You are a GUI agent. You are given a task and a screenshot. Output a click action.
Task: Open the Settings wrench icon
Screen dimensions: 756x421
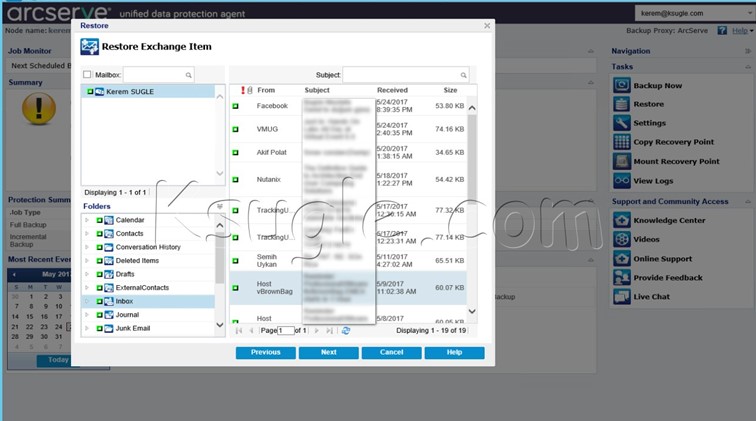pyautogui.click(x=621, y=123)
